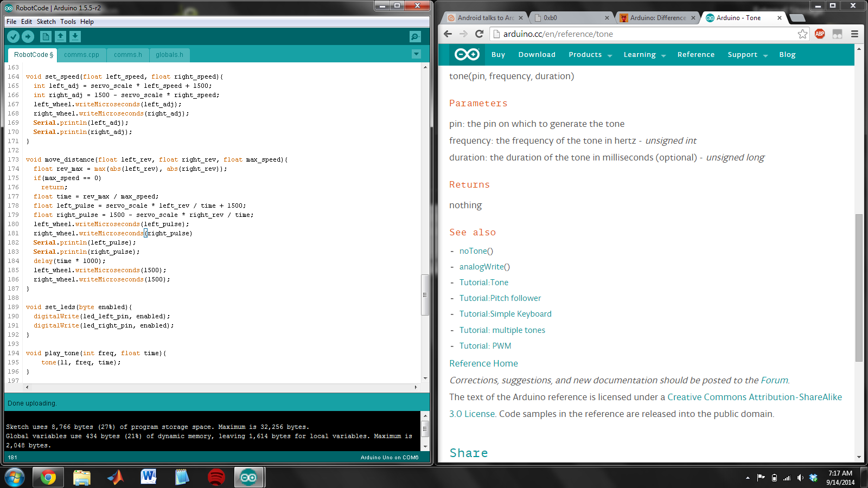Click the Upload arrow button in Arduino IDE
Screen dimensions: 868x488
pos(28,36)
